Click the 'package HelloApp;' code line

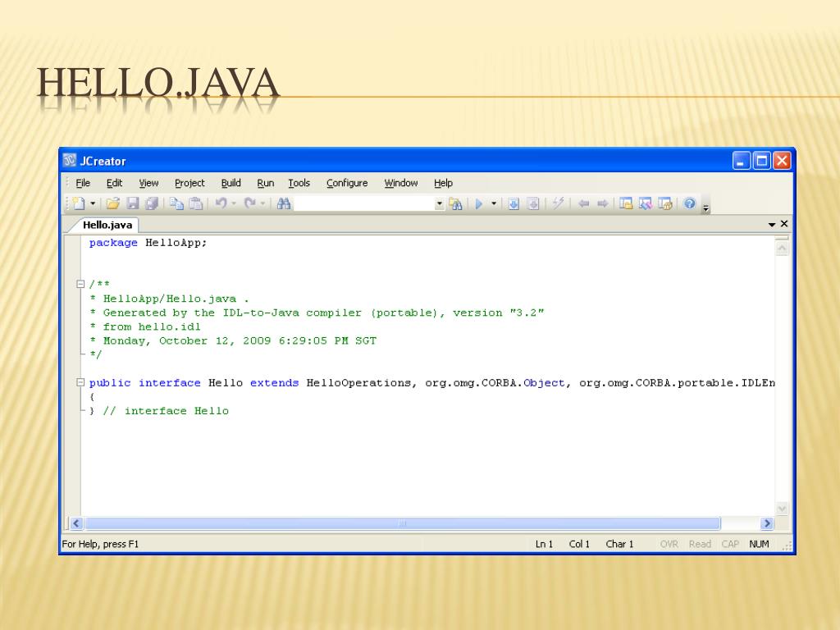148,243
